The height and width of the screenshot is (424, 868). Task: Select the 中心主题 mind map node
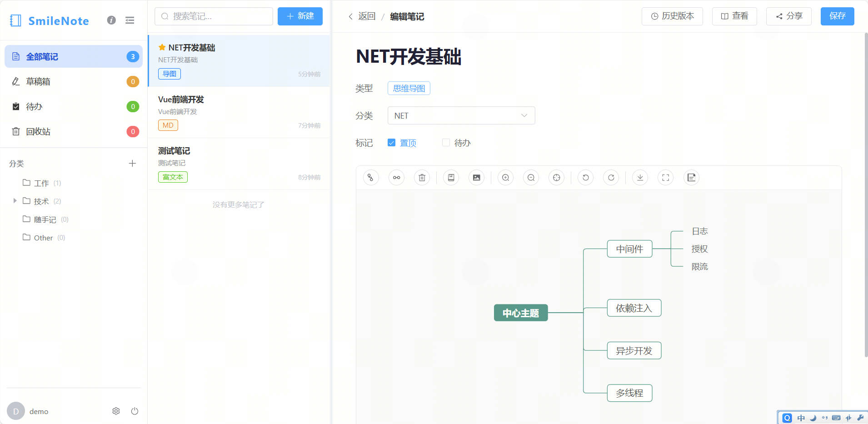(521, 313)
